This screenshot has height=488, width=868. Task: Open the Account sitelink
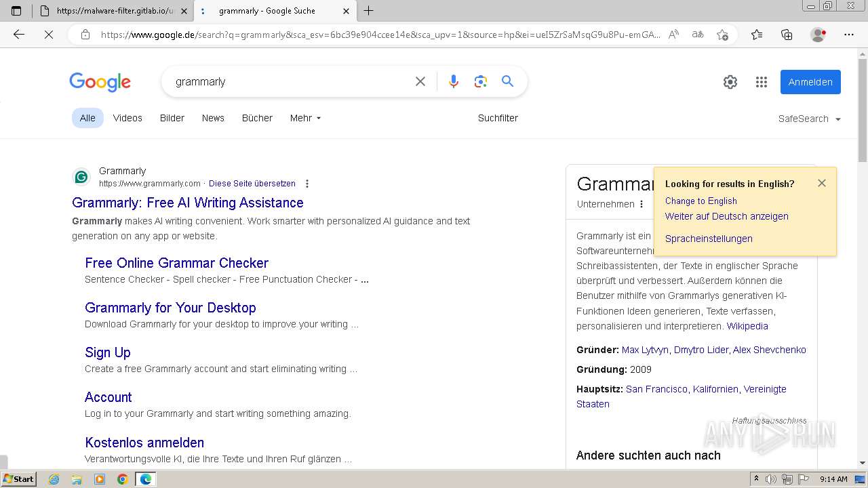click(x=108, y=397)
